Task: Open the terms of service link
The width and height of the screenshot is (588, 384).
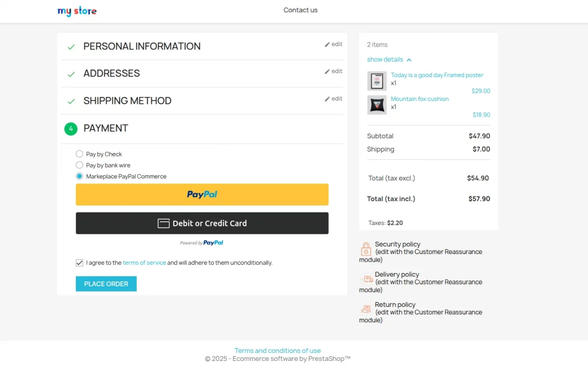Action: coord(144,262)
